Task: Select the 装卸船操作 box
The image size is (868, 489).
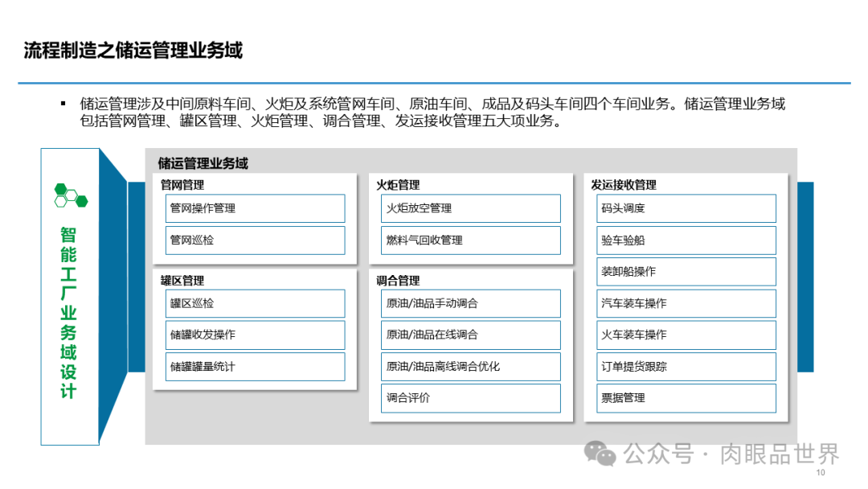Action: pos(686,272)
